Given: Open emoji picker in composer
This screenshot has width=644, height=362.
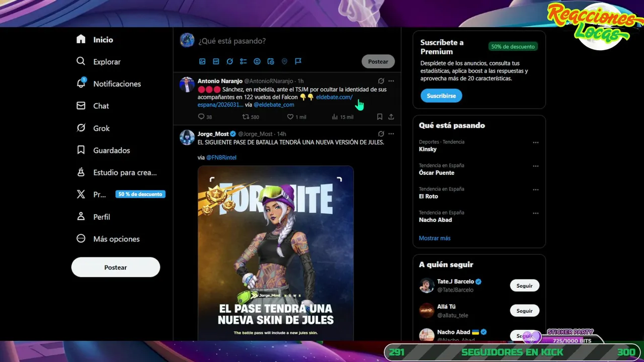Looking at the screenshot, I should pos(257,61).
